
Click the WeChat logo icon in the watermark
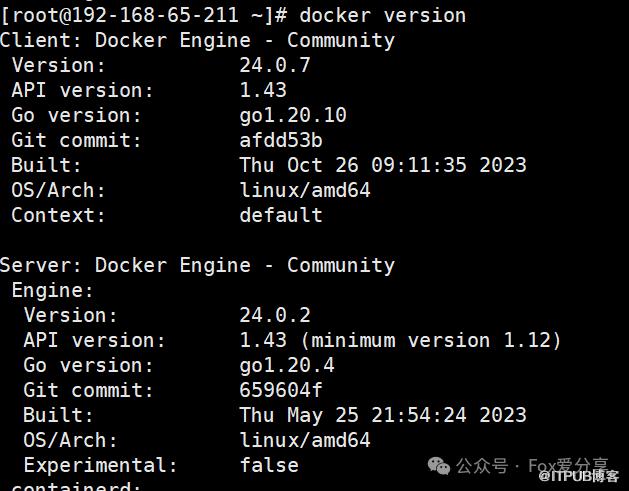[x=438, y=466]
